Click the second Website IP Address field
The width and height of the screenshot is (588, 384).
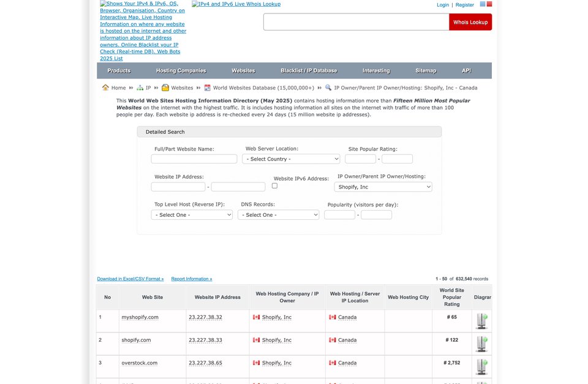(238, 187)
